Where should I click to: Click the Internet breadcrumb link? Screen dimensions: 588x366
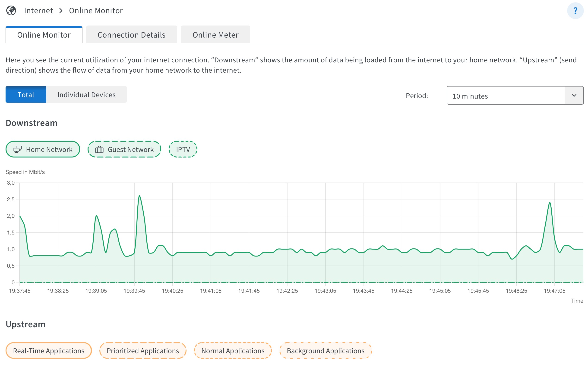point(38,11)
